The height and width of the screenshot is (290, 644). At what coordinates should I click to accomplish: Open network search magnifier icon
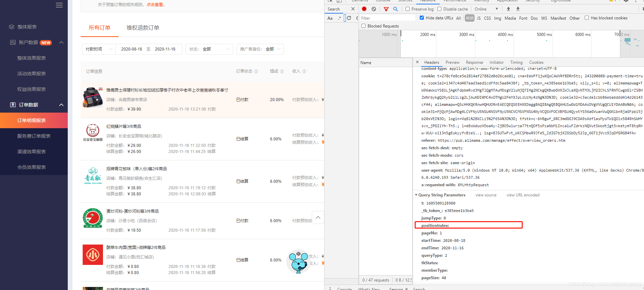(395, 9)
